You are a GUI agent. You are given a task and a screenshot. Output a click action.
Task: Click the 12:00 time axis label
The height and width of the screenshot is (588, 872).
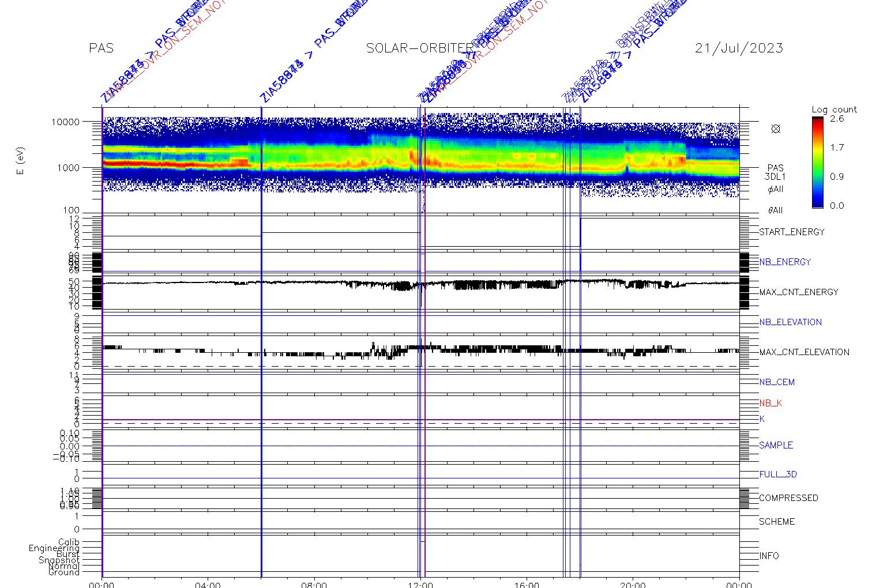[x=420, y=585]
